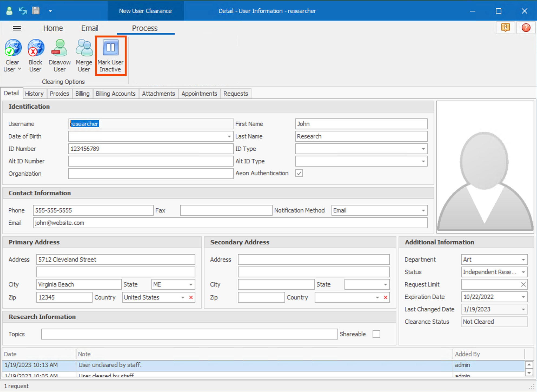The image size is (537, 392).
Task: Click into the Topics input field
Action: (189, 334)
